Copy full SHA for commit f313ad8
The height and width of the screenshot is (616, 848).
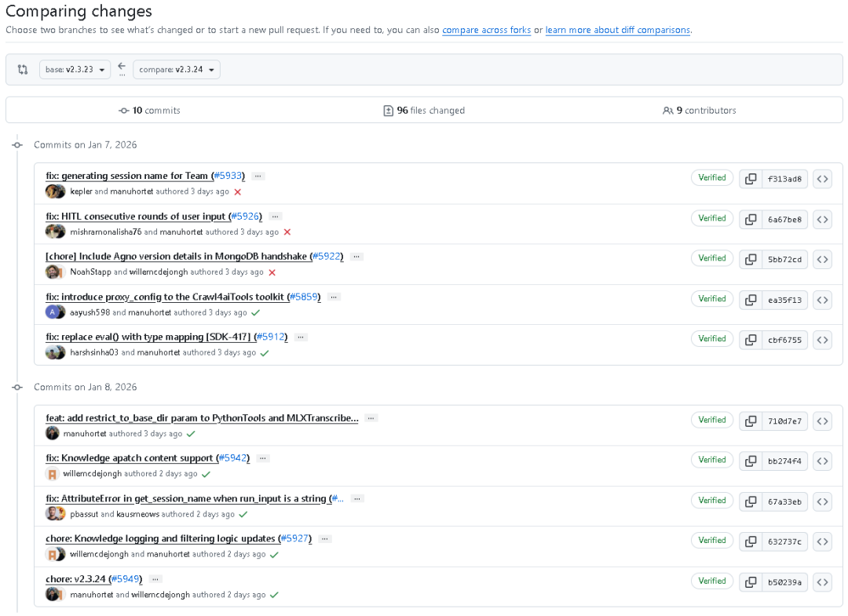pos(751,179)
